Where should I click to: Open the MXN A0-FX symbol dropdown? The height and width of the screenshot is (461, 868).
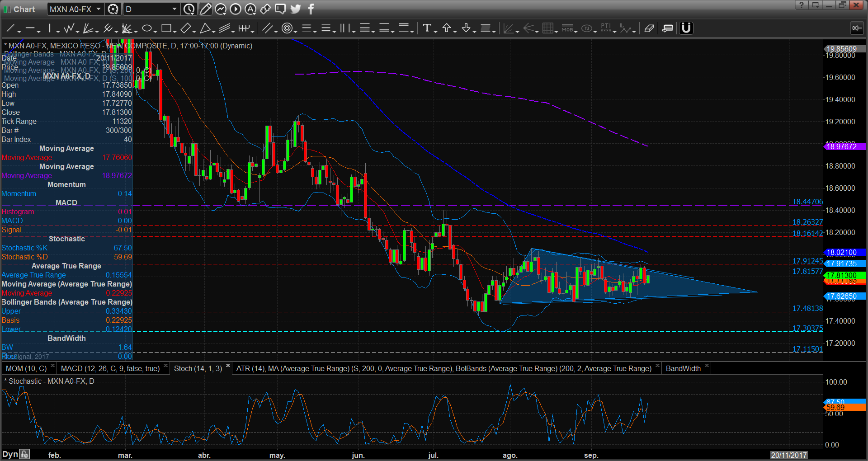[98, 9]
